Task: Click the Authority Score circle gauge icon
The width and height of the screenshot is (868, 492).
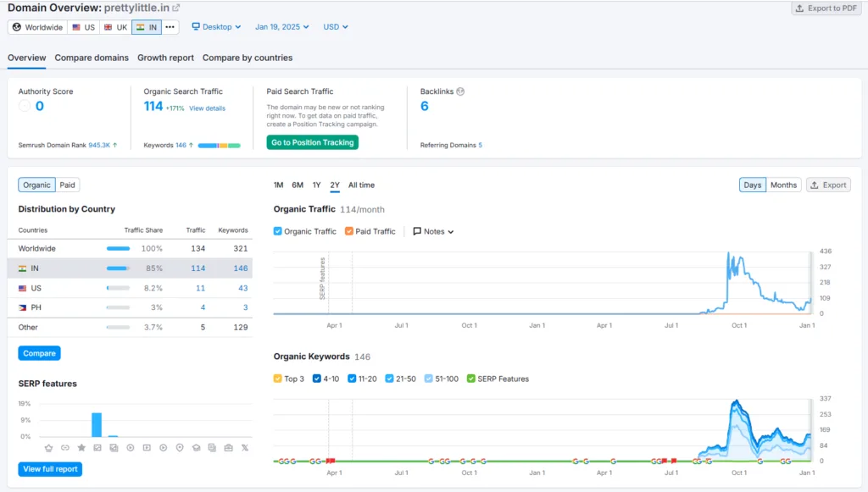Action: pos(25,106)
